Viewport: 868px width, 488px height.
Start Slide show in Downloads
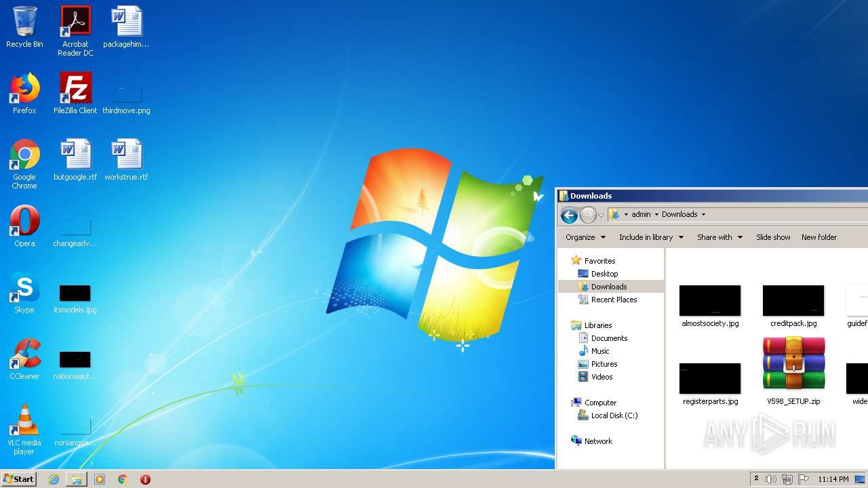773,237
